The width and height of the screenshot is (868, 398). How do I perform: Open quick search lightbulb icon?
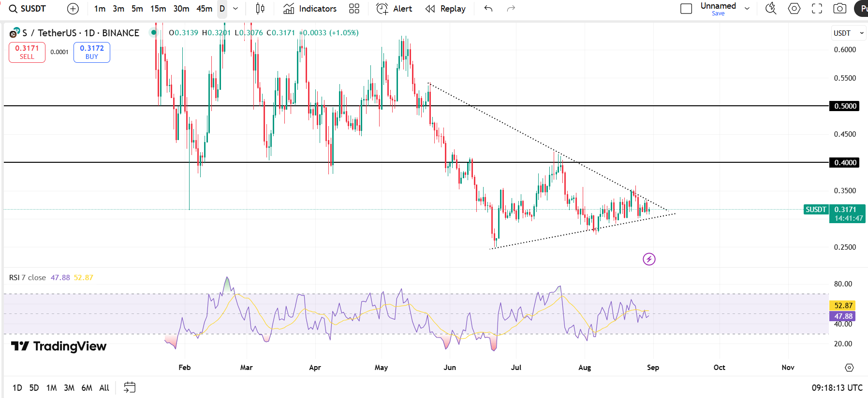[771, 9]
